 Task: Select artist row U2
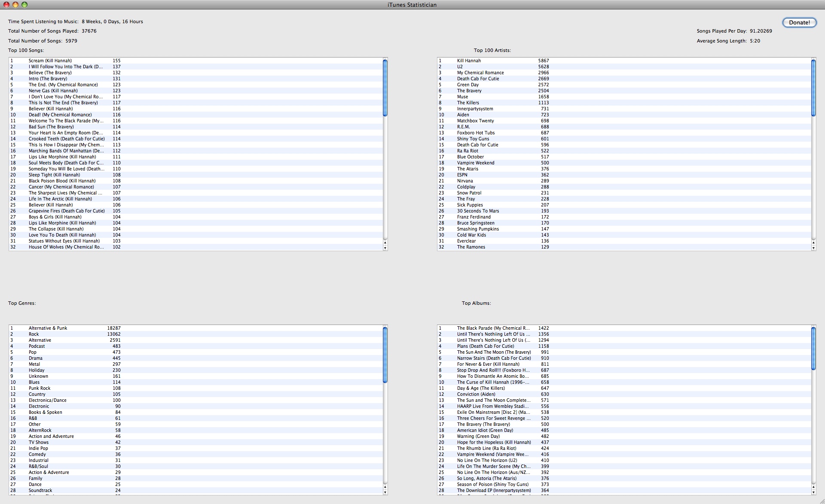click(624, 67)
